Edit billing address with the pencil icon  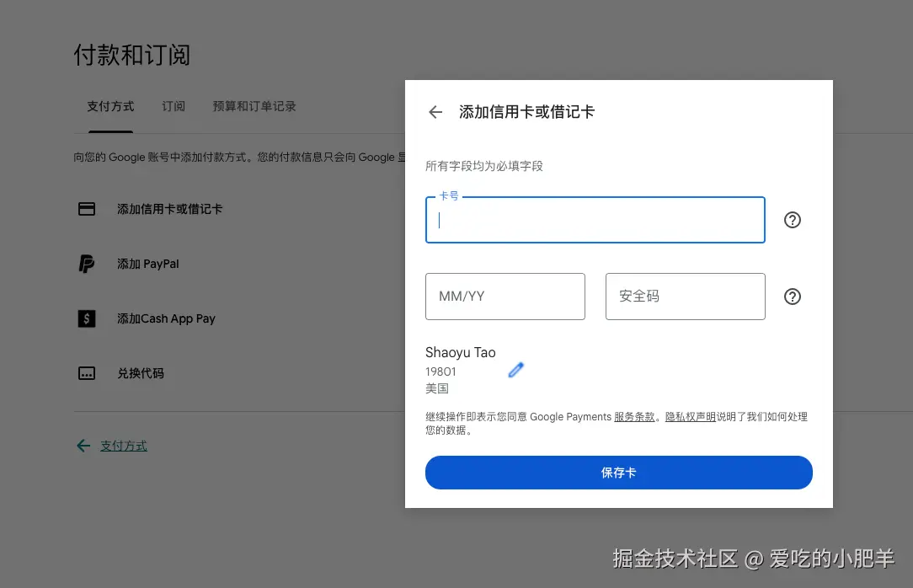click(x=516, y=370)
